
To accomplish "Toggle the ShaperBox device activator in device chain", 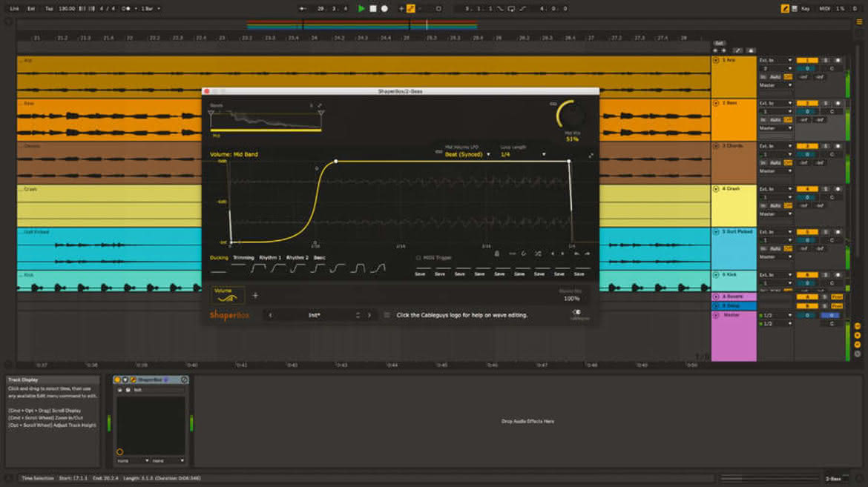I will tap(117, 380).
